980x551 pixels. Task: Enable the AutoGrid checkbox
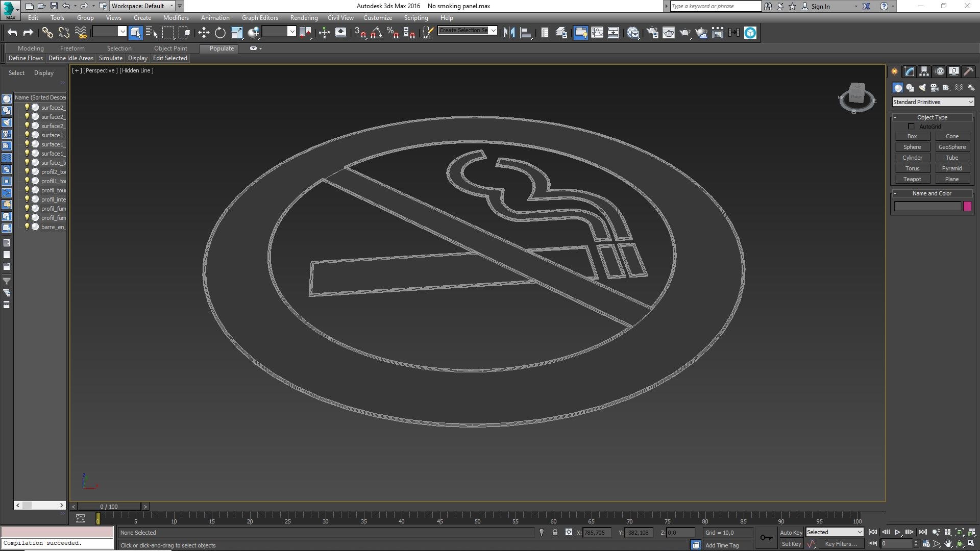click(x=911, y=126)
